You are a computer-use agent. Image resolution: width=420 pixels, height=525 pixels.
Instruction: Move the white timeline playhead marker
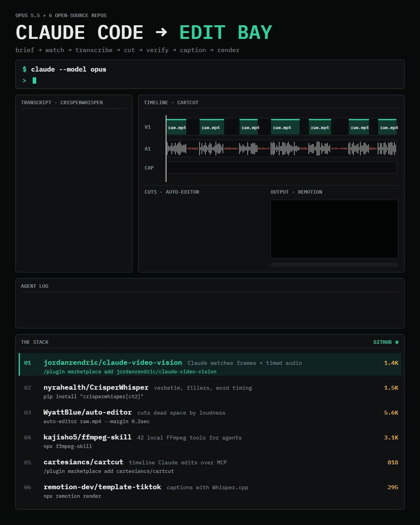coord(166,148)
